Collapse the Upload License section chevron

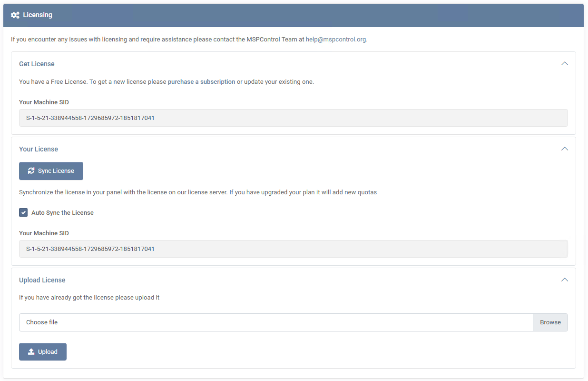pyautogui.click(x=564, y=280)
